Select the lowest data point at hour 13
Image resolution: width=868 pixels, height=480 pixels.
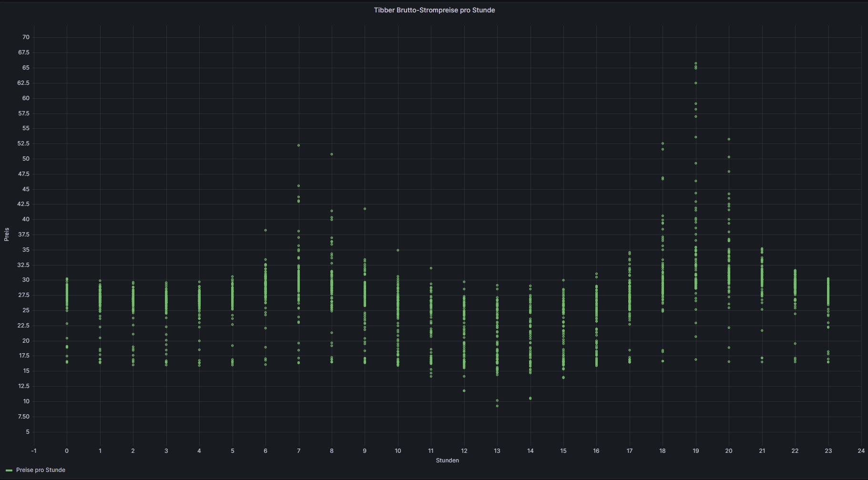click(497, 406)
